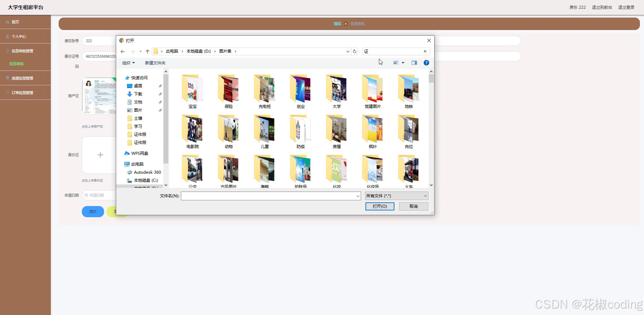644x315 pixels.
Task: Go to 首页 in the sidebar
Action: [x=25, y=22]
